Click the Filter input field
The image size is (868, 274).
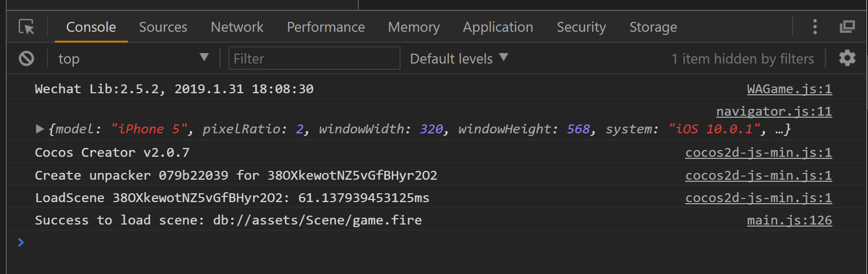pos(314,58)
